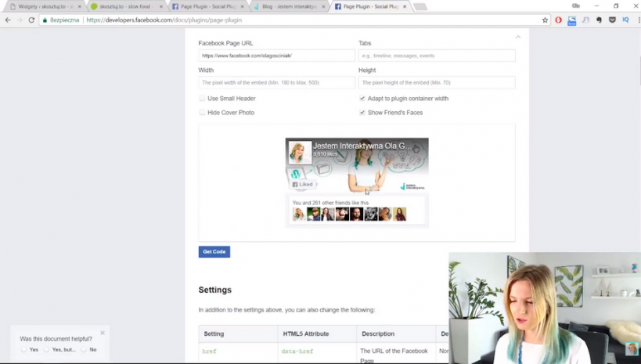Click the first friend's face thumbnail
The width and height of the screenshot is (641, 364).
[299, 214]
